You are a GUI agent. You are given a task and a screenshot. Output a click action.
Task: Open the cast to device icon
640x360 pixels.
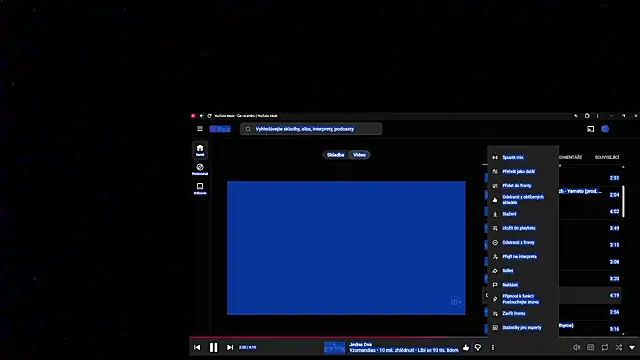590,129
